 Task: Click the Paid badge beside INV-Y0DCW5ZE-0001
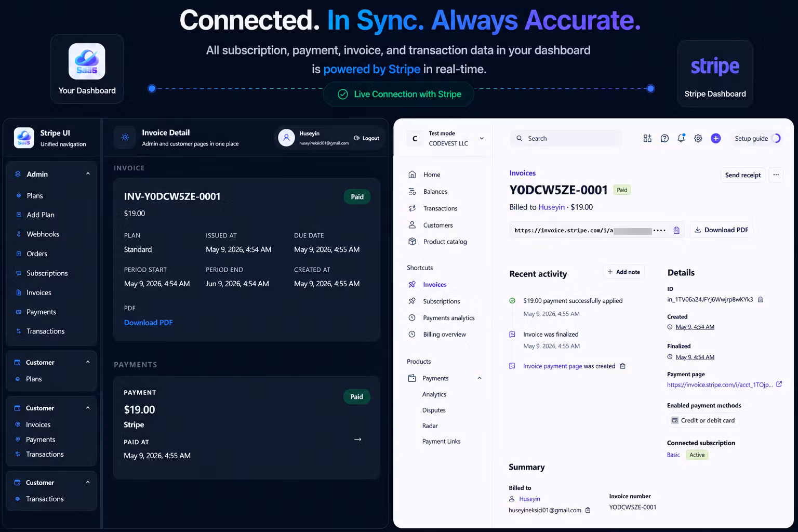click(357, 197)
